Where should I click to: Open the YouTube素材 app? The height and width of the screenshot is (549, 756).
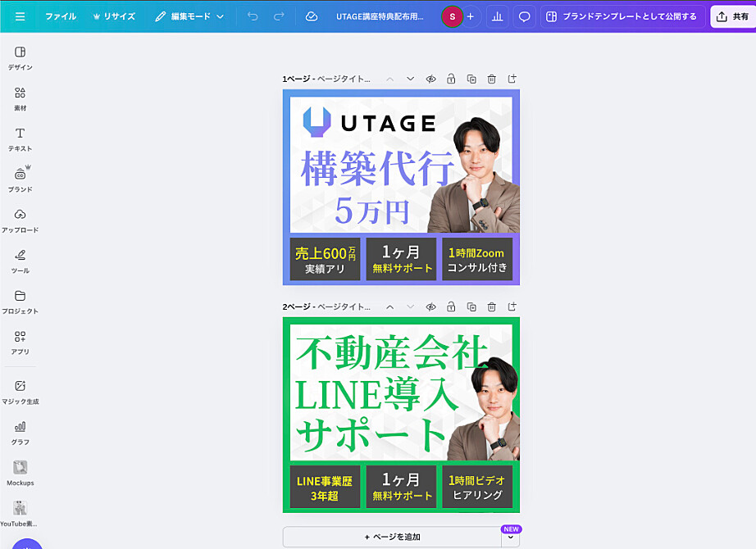click(20, 515)
